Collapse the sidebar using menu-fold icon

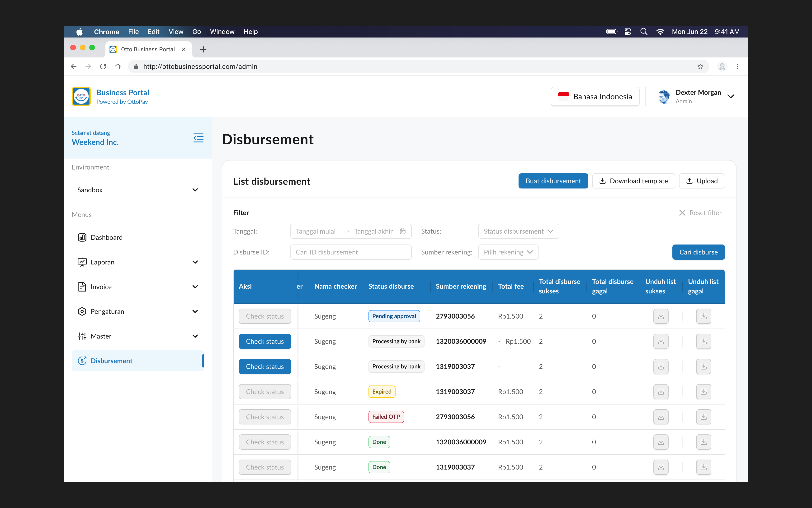pos(198,138)
